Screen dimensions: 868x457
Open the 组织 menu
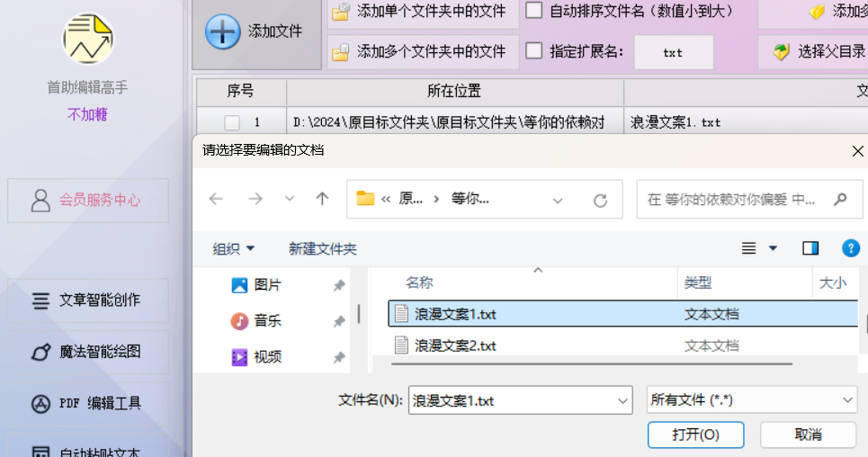coord(233,248)
